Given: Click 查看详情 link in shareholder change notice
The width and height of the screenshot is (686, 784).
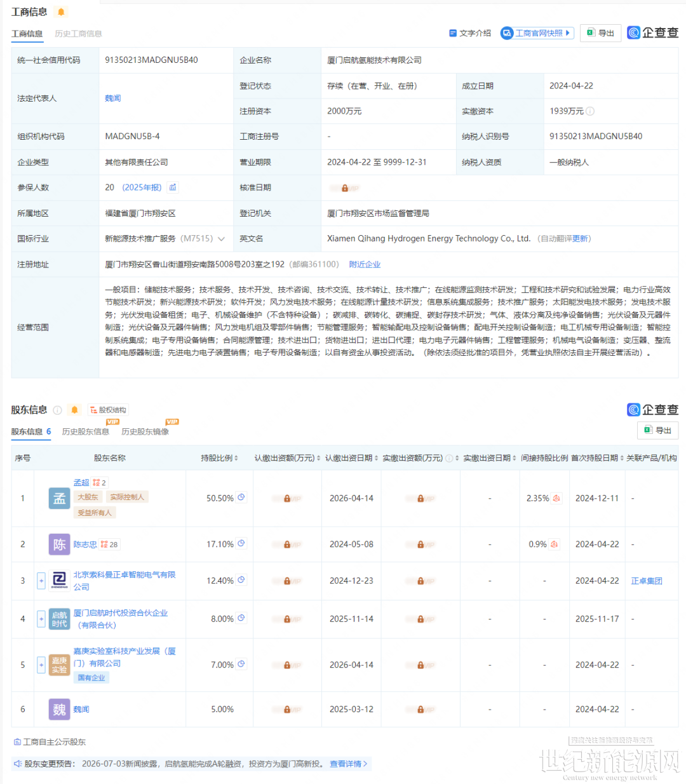Looking at the screenshot, I should click(348, 764).
